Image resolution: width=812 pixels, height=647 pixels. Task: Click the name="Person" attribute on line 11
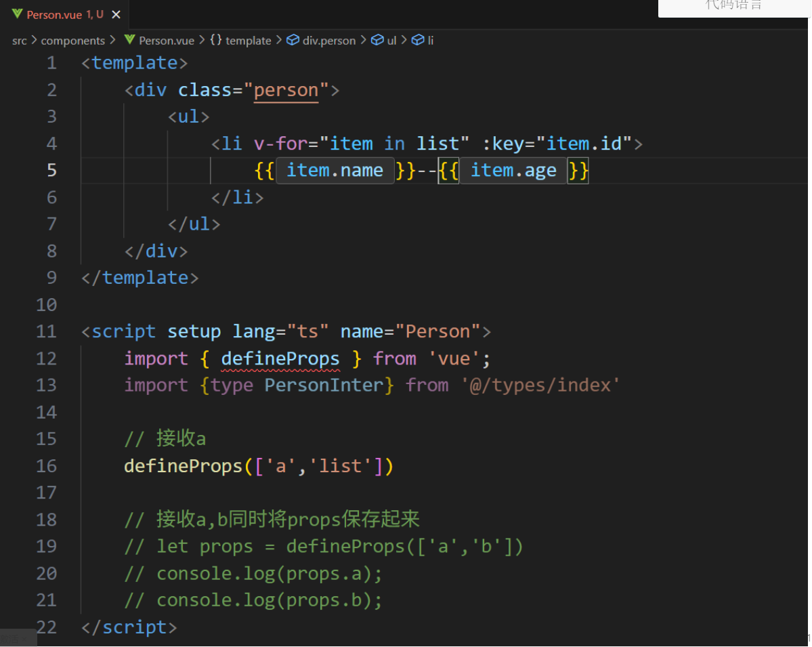(x=410, y=331)
